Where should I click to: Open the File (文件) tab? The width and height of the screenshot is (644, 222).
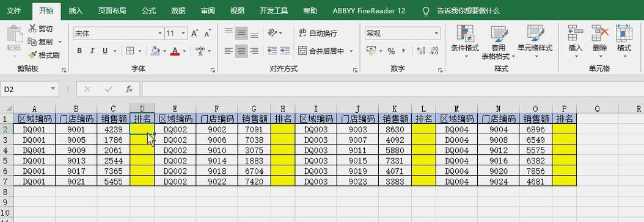pyautogui.click(x=13, y=10)
